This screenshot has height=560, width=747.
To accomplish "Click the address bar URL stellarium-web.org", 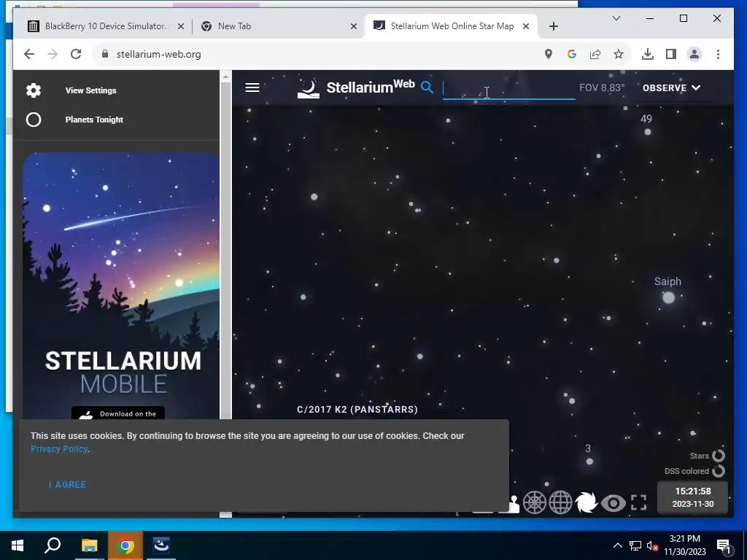I will click(158, 54).
